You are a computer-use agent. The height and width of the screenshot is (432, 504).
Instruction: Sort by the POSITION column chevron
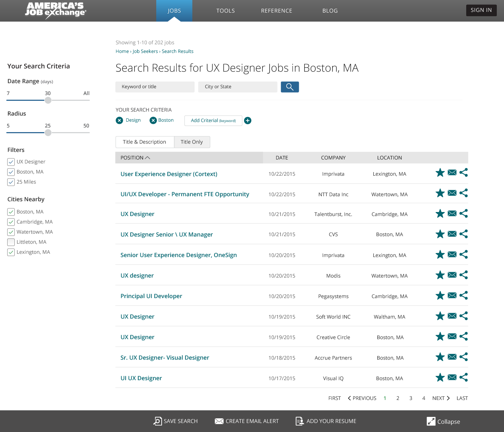pos(147,158)
